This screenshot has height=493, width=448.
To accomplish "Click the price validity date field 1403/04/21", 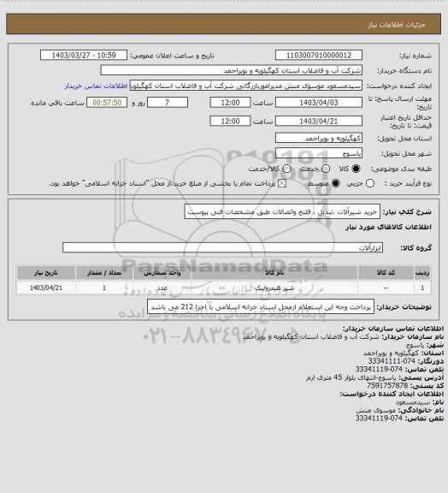I will click(x=319, y=122).
